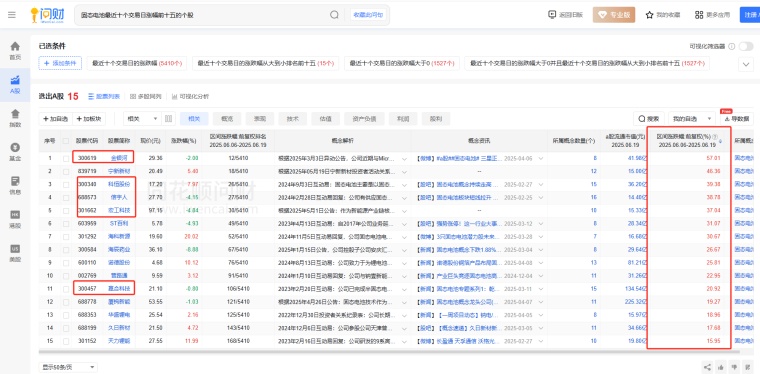Viewport: 760px width, 374px height.
Task: Click info icon beside visual filter switch
Action: click(x=731, y=47)
